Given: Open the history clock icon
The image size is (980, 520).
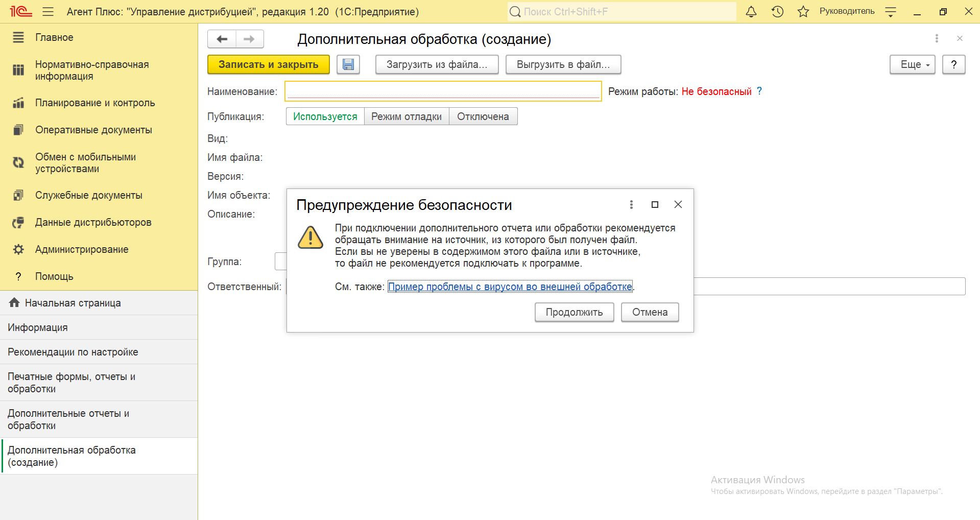Looking at the screenshot, I should point(777,12).
